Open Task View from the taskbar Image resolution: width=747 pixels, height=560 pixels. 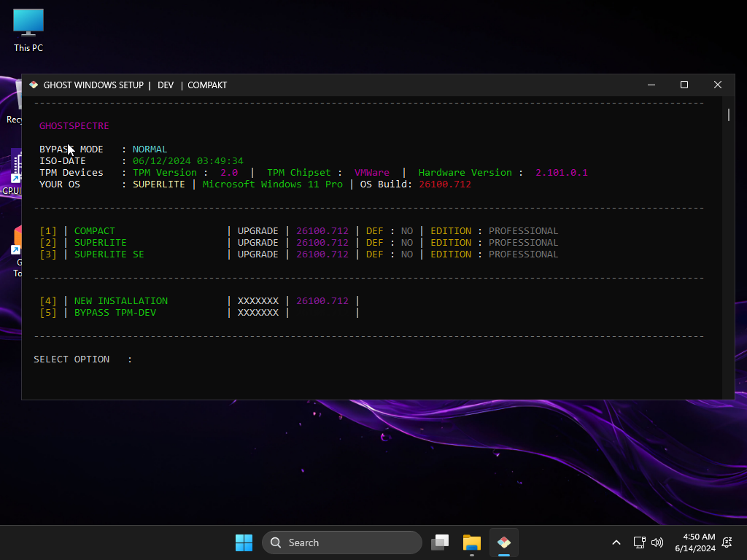coord(440,542)
